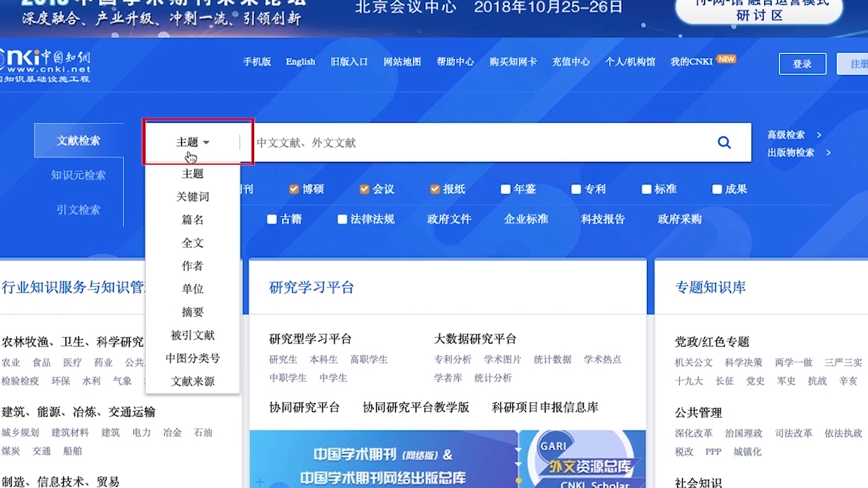Screen dimensions: 868x488
Task: Select 单位 from dropdown list
Action: click(x=193, y=289)
